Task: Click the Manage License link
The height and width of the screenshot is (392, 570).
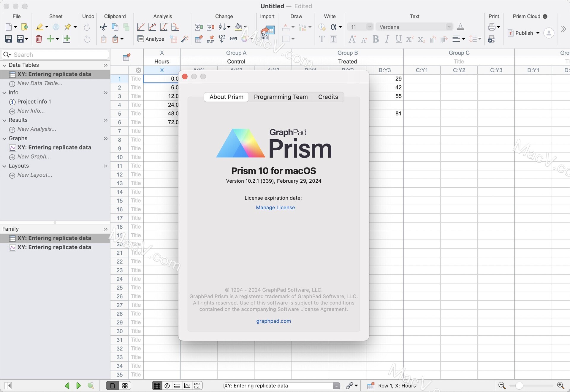Action: click(x=275, y=208)
